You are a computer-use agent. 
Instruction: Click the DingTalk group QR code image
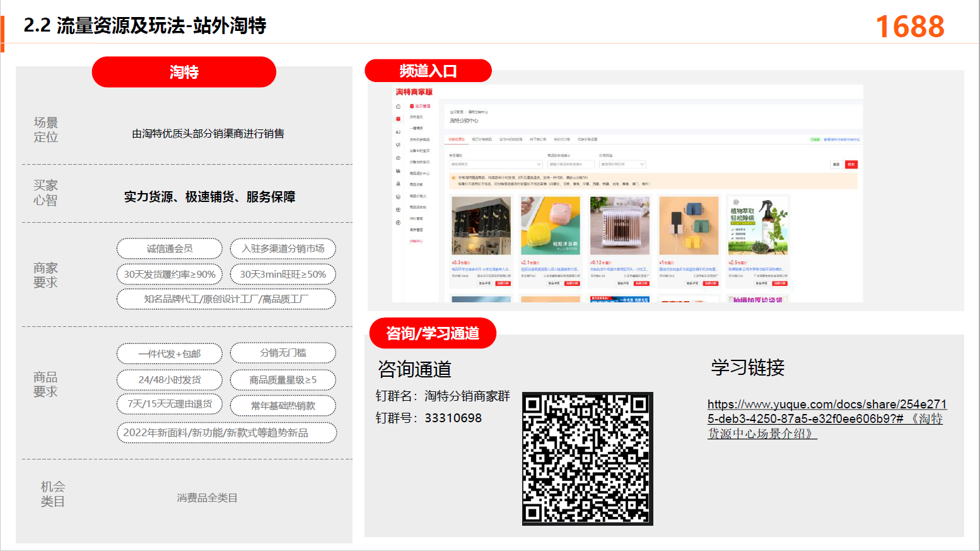[588, 459]
